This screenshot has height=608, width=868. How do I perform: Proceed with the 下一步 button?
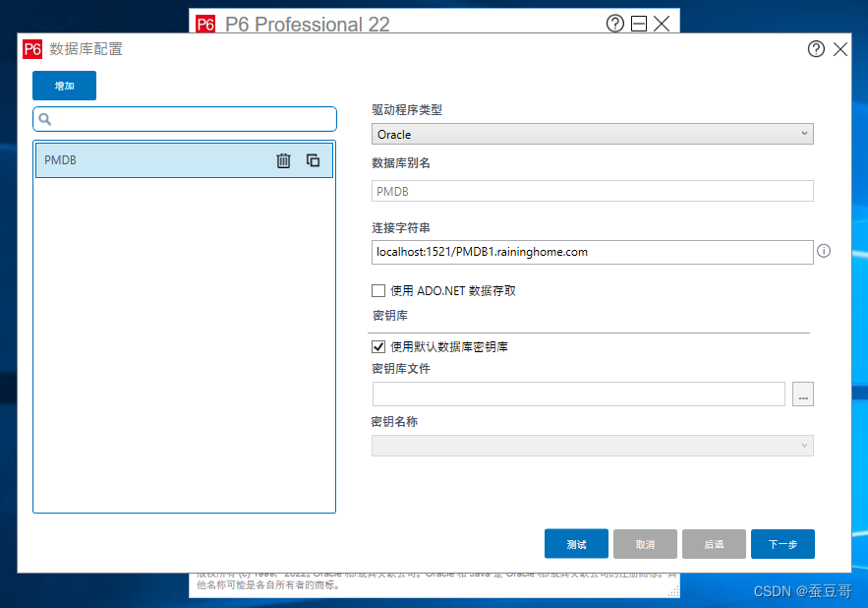click(x=782, y=543)
